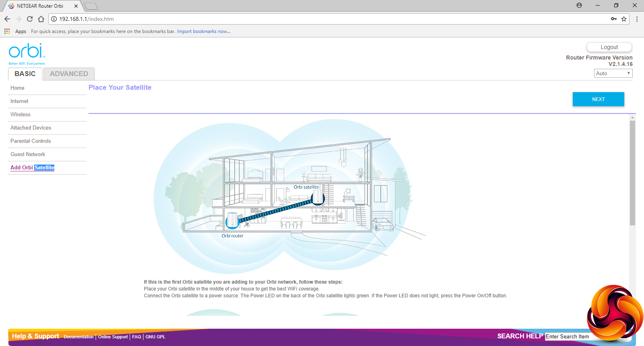View site information for 192.168.1.1
The width and height of the screenshot is (644, 346).
54,19
